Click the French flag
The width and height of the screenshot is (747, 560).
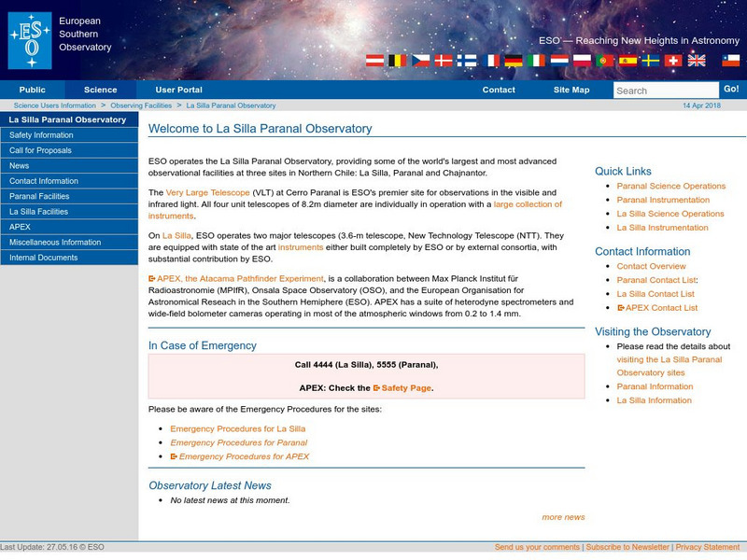[x=491, y=59]
